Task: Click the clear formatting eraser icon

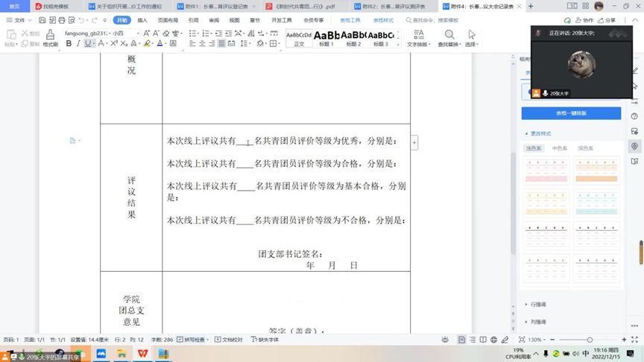Action: [x=166, y=34]
